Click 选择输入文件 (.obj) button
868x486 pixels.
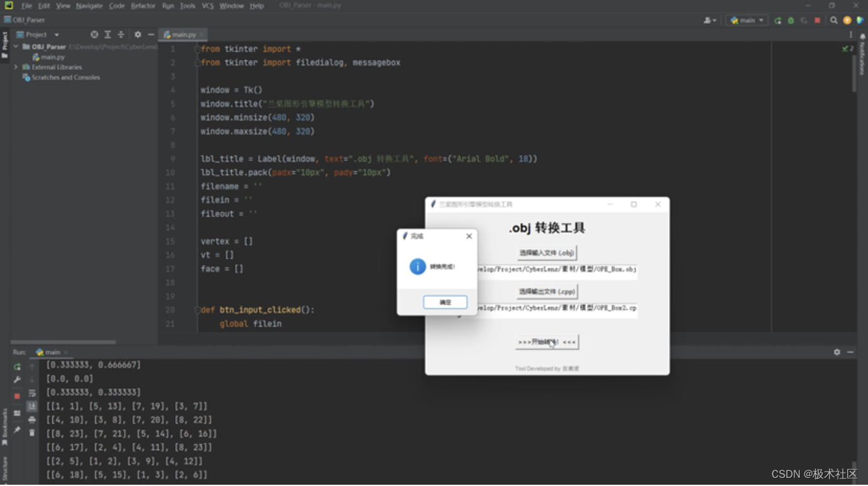[546, 253]
